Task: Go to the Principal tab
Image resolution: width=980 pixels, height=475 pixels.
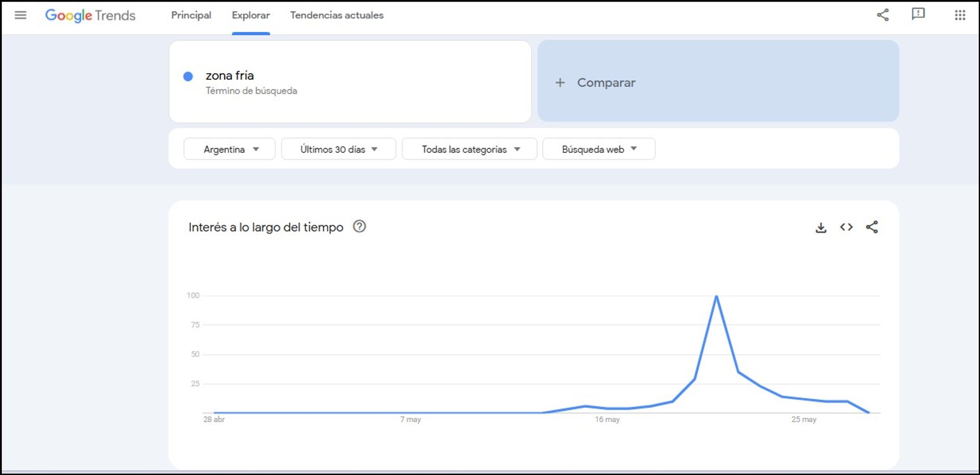Action: click(191, 15)
